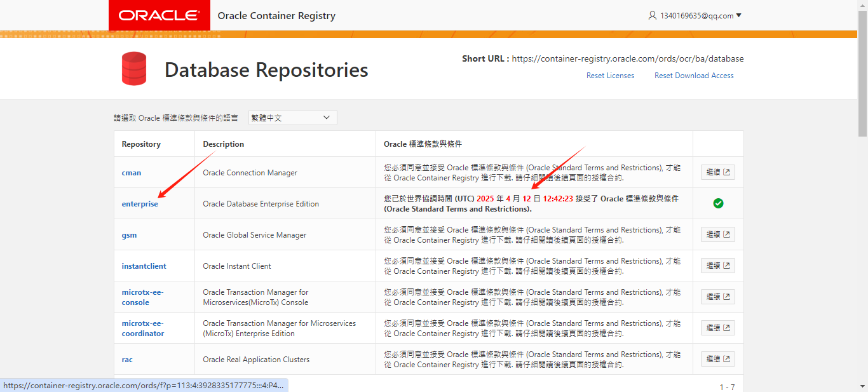Open the microtx-ee-console repository link
The image size is (868, 392).
tap(143, 297)
